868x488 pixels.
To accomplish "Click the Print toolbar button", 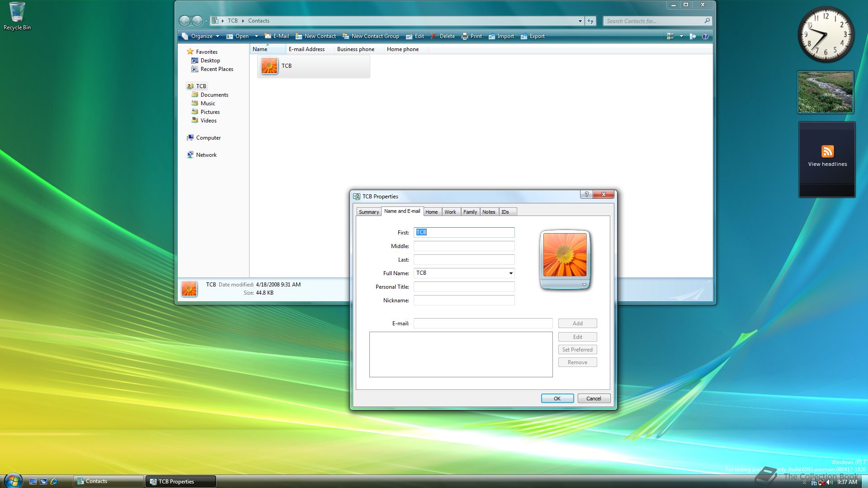I will [x=472, y=36].
